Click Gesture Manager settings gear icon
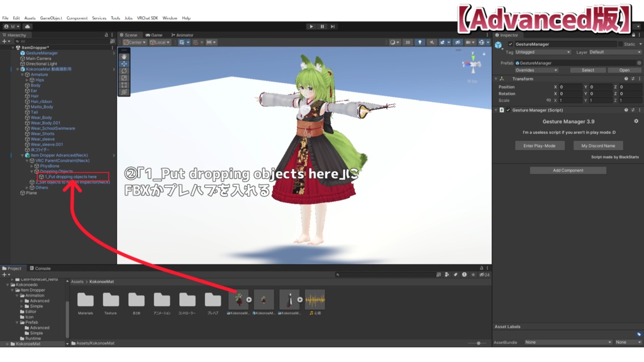Image resolution: width=644 pixels, height=362 pixels. point(636,121)
